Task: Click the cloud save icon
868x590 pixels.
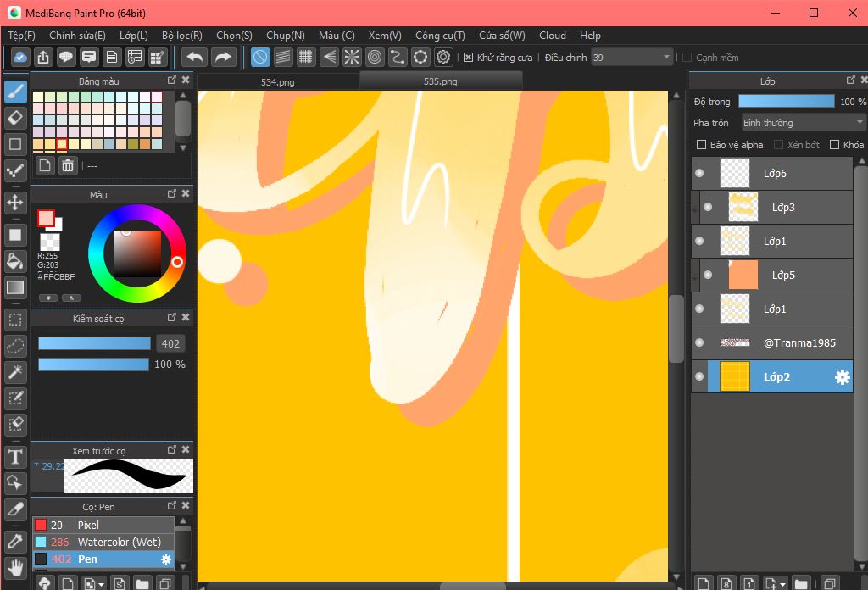Action: pos(20,57)
